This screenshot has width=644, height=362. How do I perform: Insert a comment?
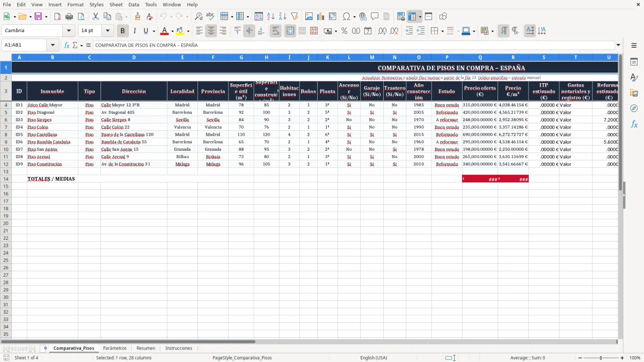click(x=375, y=17)
